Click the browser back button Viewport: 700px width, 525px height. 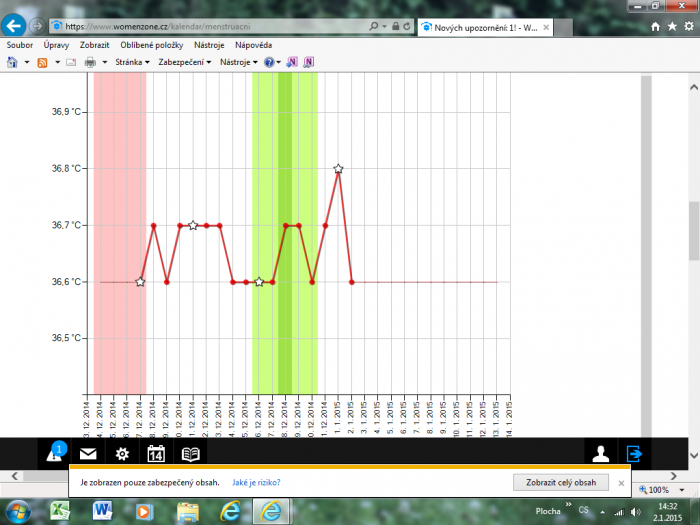click(x=15, y=25)
